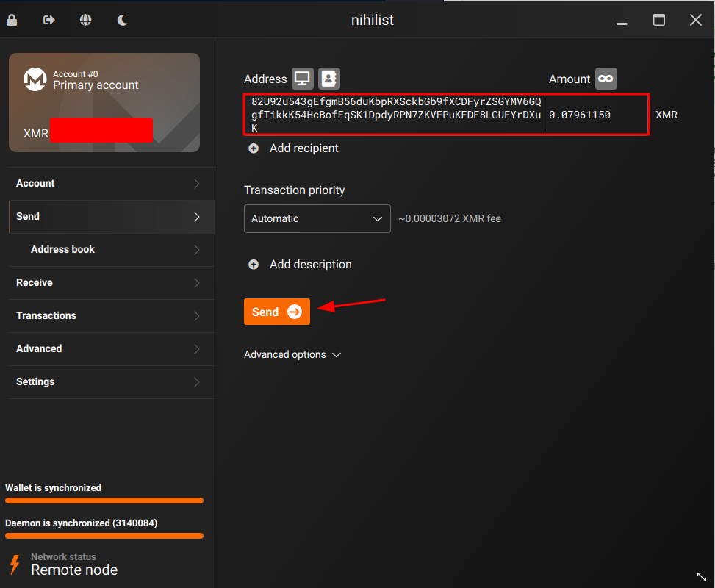Viewport: 715px width, 588px height.
Task: Click the Network status lightning icon
Action: [x=15, y=564]
